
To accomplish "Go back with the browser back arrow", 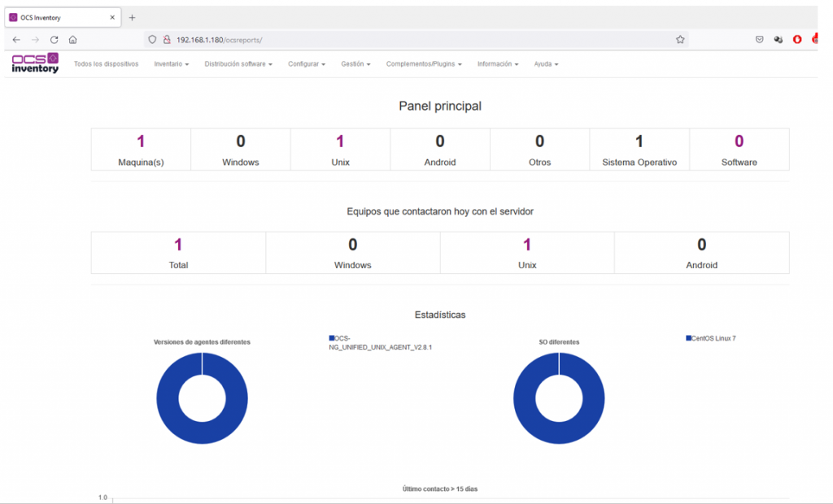I will [16, 40].
